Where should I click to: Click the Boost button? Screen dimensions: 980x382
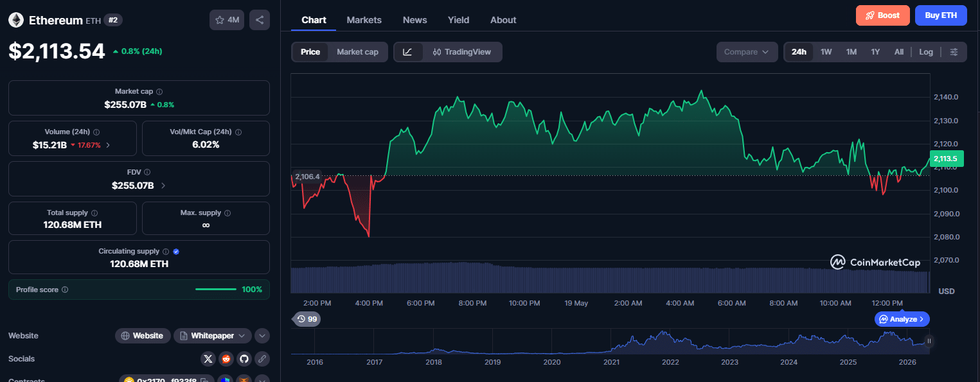point(883,15)
